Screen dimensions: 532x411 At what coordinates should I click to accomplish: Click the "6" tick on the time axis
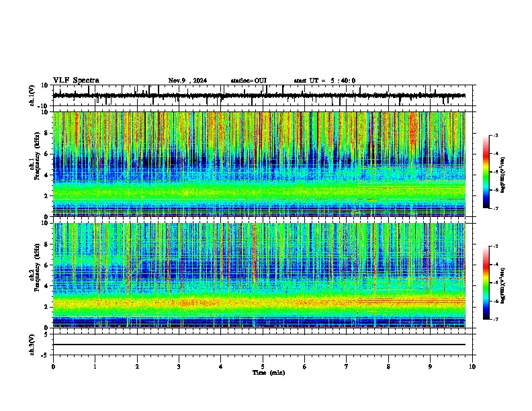pyautogui.click(x=305, y=367)
